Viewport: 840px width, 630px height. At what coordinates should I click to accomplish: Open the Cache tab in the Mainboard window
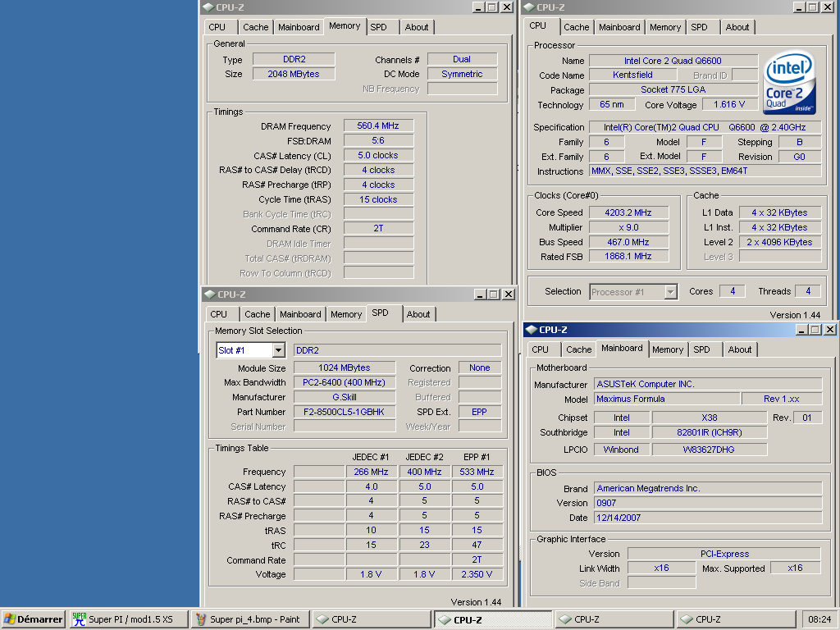(578, 349)
